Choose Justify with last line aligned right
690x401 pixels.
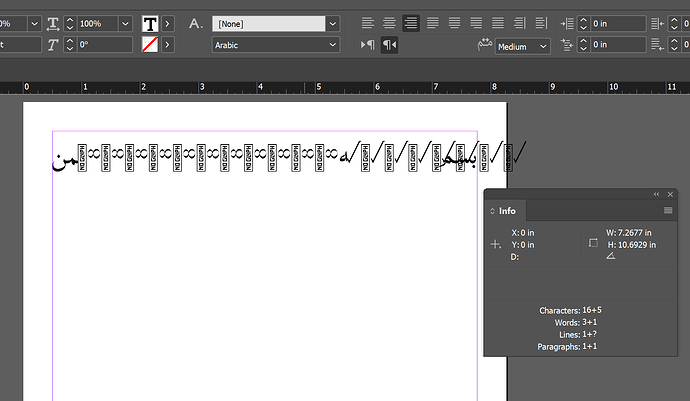476,23
